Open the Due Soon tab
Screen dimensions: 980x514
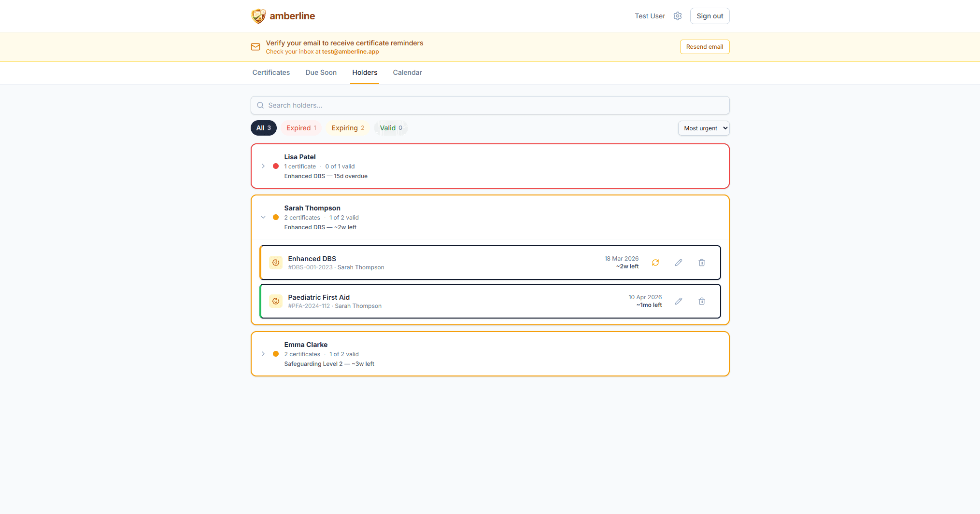coord(321,72)
